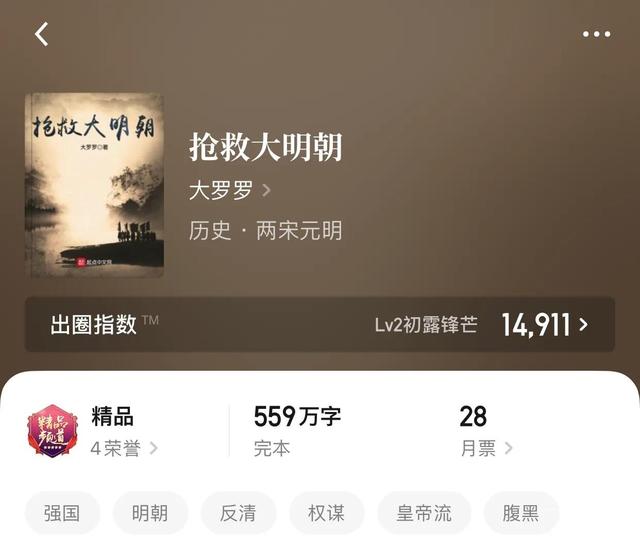
Task: Tap the 559万字 word count
Action: coord(297,416)
